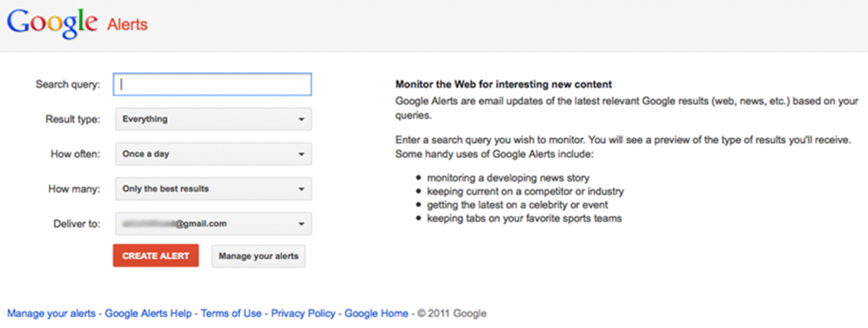Click the How often label
The width and height of the screenshot is (868, 328).
point(75,154)
